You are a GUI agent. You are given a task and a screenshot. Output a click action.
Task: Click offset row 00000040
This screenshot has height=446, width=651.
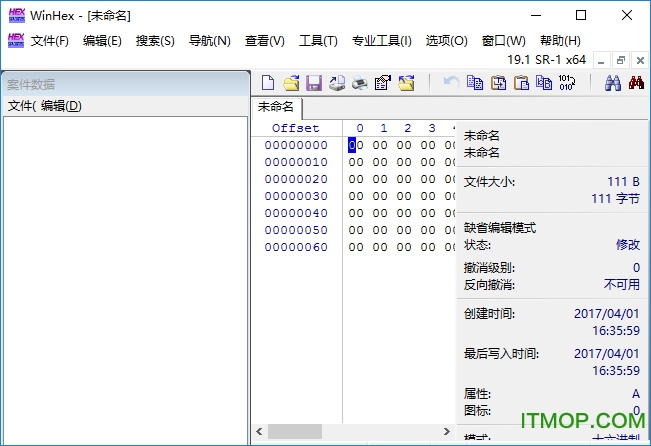(296, 213)
